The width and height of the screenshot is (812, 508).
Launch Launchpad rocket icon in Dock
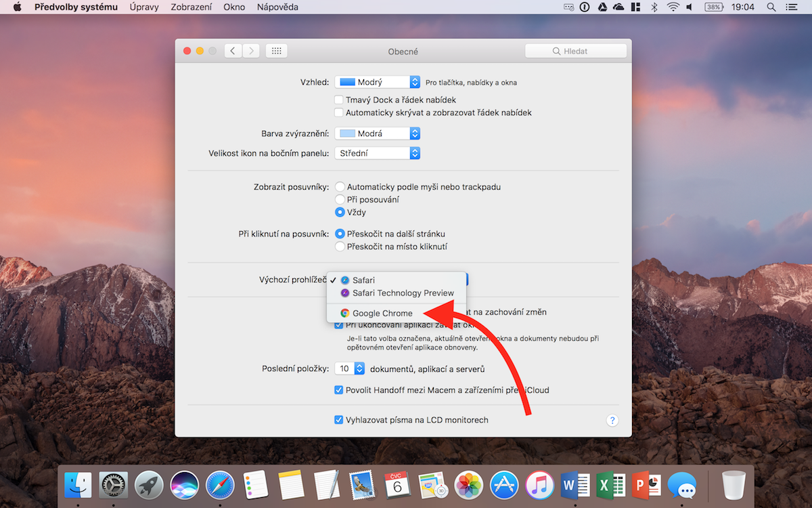point(149,485)
